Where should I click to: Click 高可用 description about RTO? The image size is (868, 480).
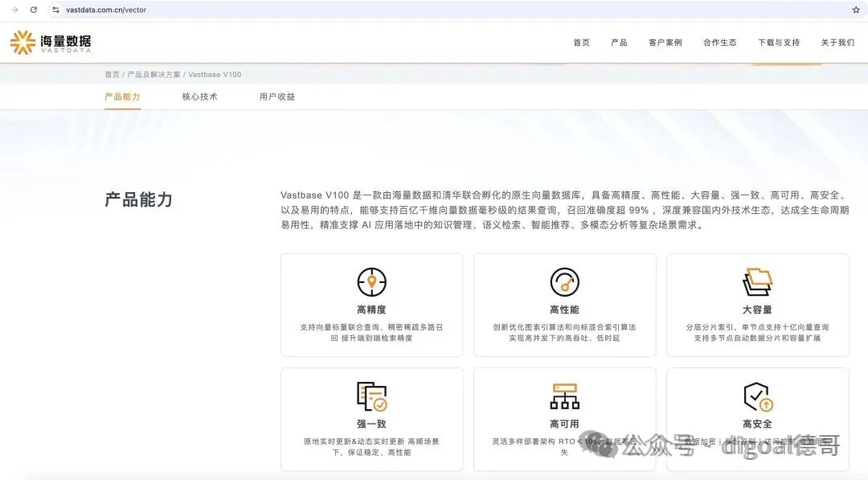coord(564,447)
